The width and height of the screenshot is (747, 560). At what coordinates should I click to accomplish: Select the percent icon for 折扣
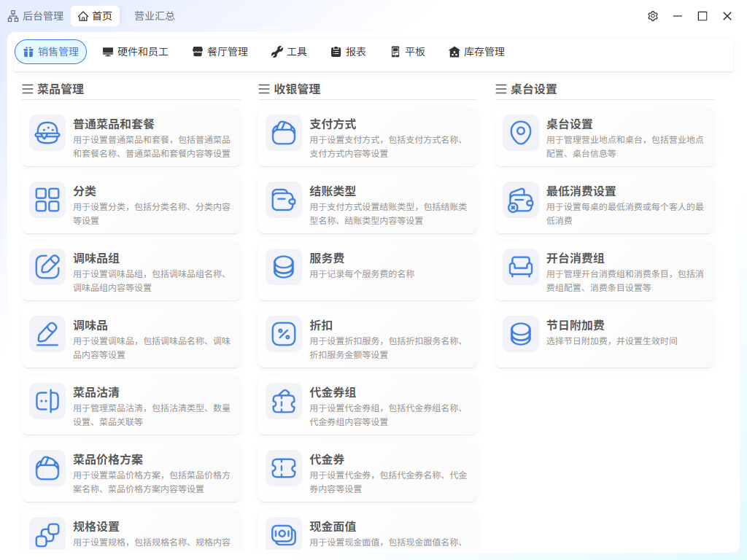point(284,334)
